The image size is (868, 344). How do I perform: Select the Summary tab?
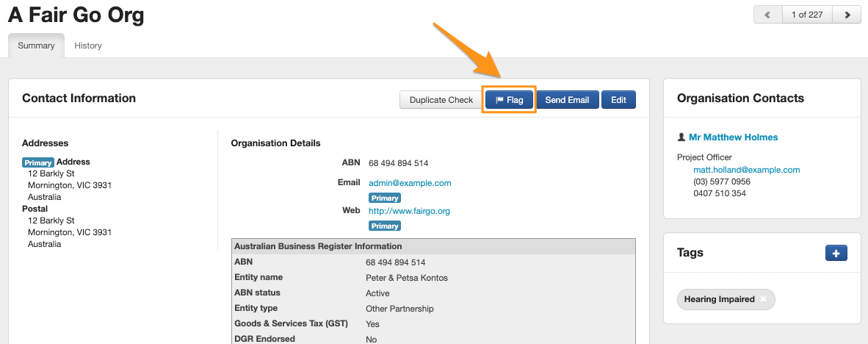coord(36,46)
